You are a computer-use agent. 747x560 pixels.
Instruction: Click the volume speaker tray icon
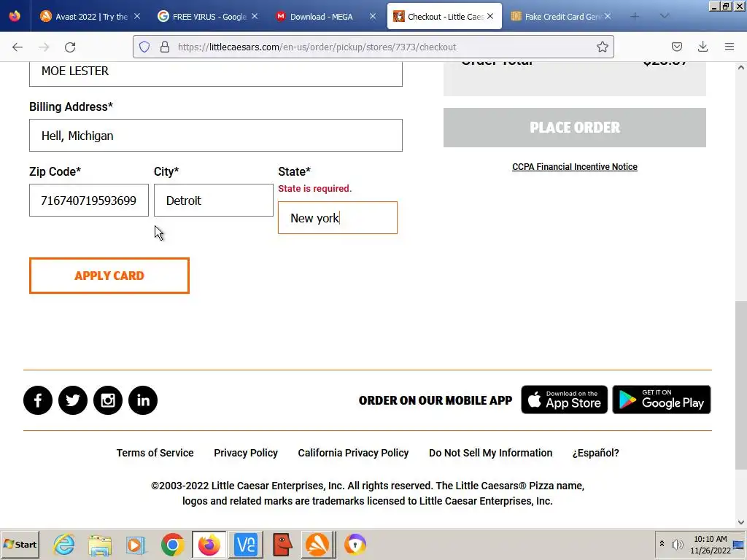(677, 544)
